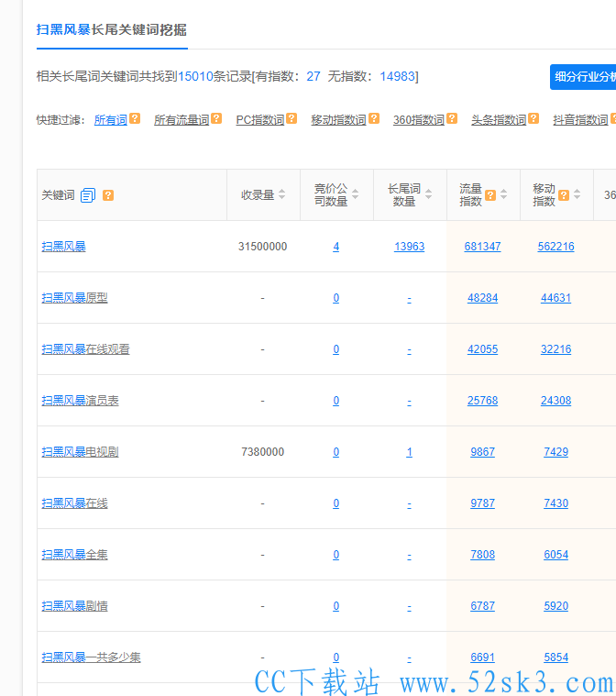Click long-tail count 1 for 扫黑风暴电视剧

pyautogui.click(x=409, y=452)
